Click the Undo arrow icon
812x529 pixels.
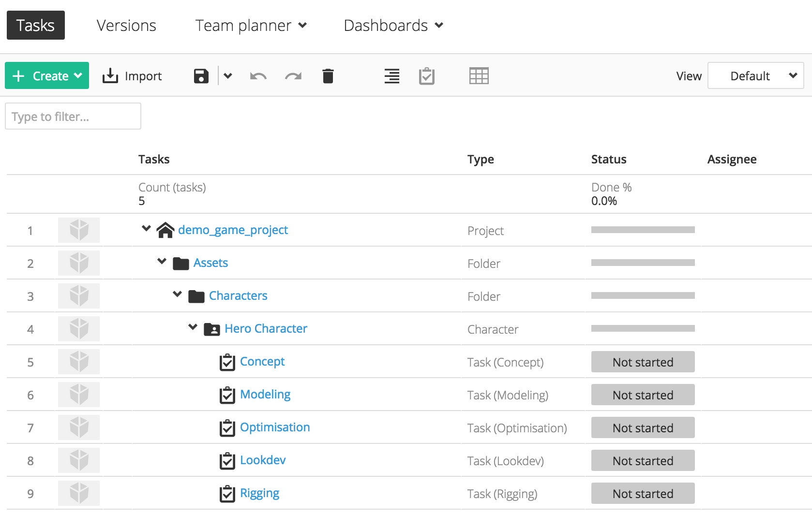click(258, 76)
